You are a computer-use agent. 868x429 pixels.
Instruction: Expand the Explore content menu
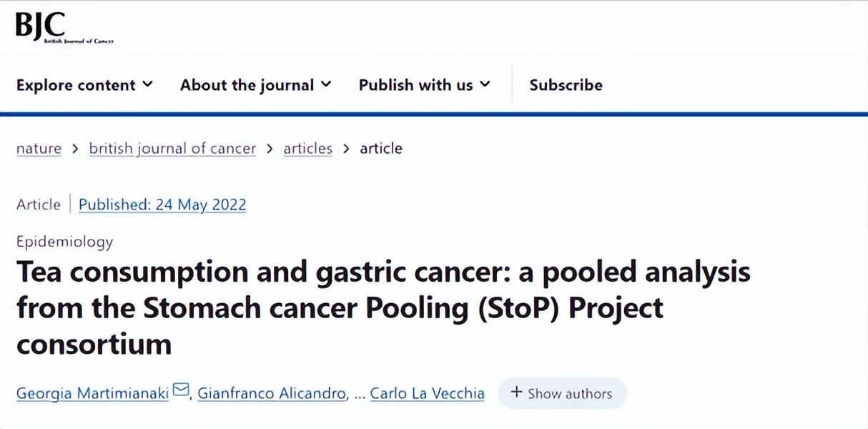[x=85, y=85]
